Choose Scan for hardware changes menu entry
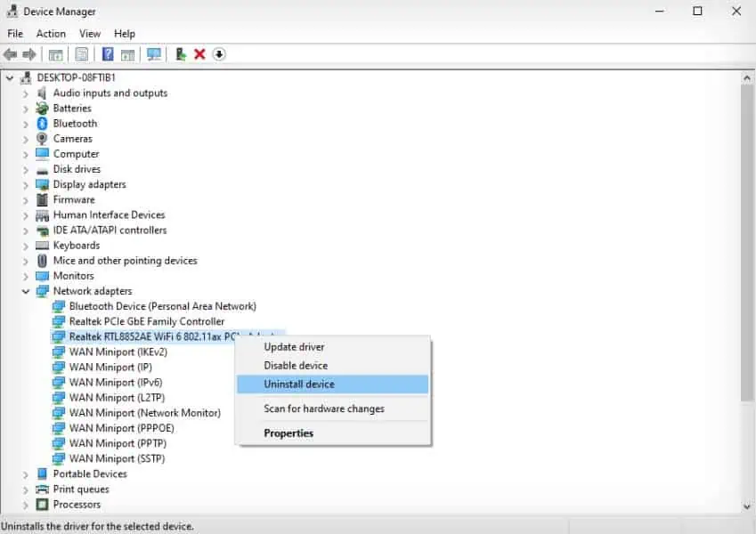 333,409
